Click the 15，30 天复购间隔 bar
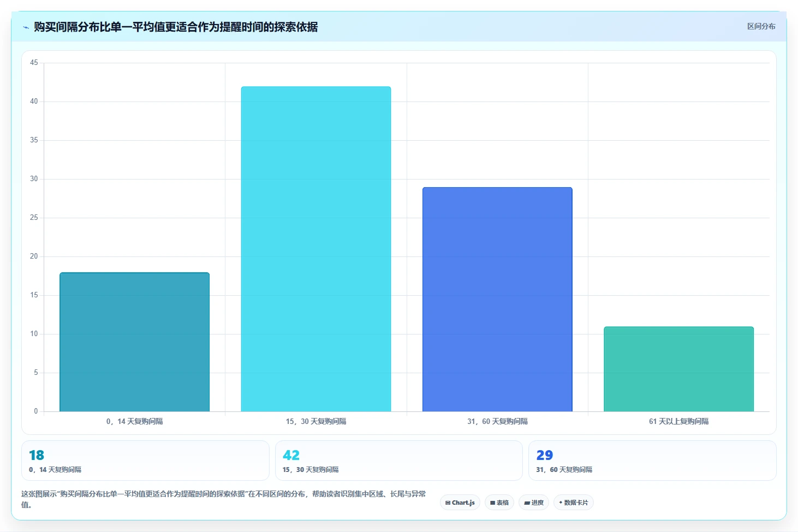 (x=316, y=249)
